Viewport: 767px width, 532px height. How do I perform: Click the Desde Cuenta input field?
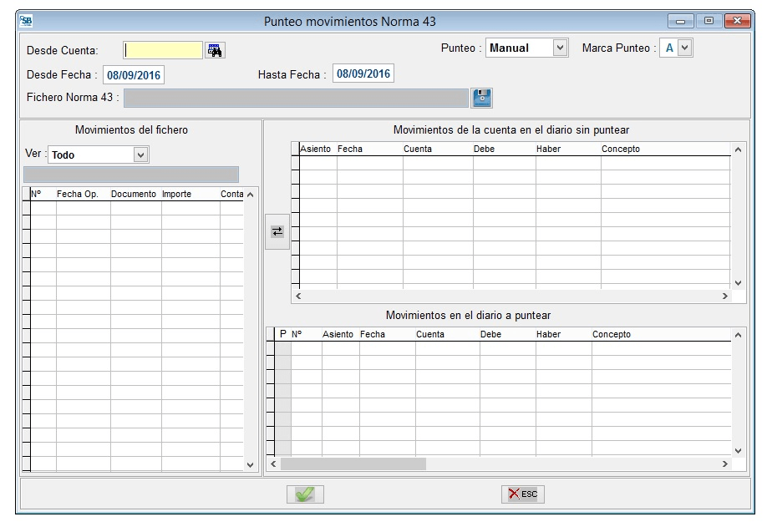pos(163,50)
